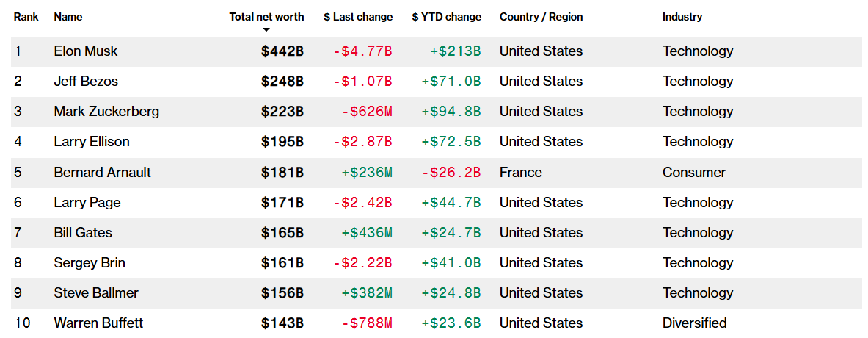Click the $ Last change header
Screen dimensions: 868x338
[358, 17]
